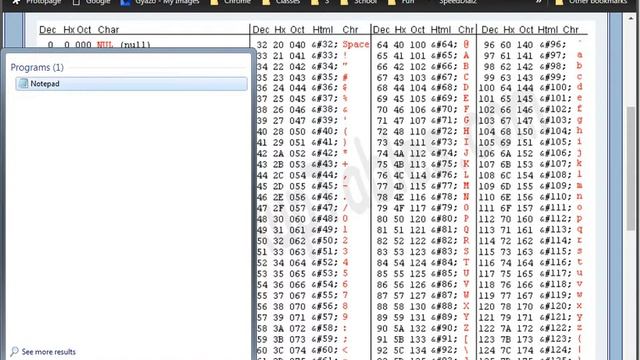
Task: Click the hex value 5B cell
Action: click(x=399, y=339)
